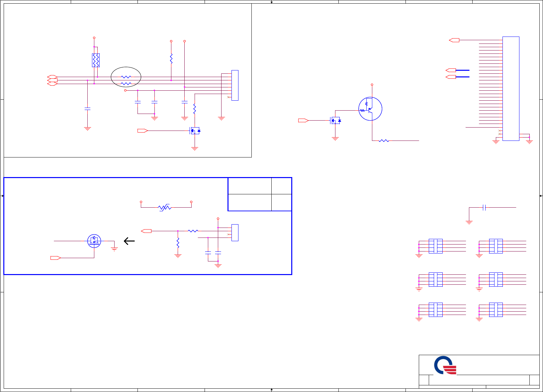Viewport: 543px width, 392px height.
Task: Click the input port below the small circled MOSFET
Action: click(55, 258)
